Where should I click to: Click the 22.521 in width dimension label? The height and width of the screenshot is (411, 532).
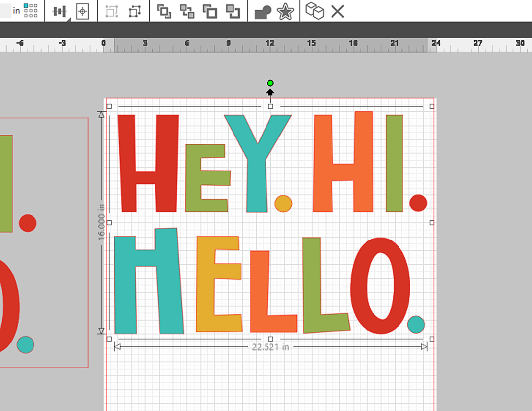270,347
